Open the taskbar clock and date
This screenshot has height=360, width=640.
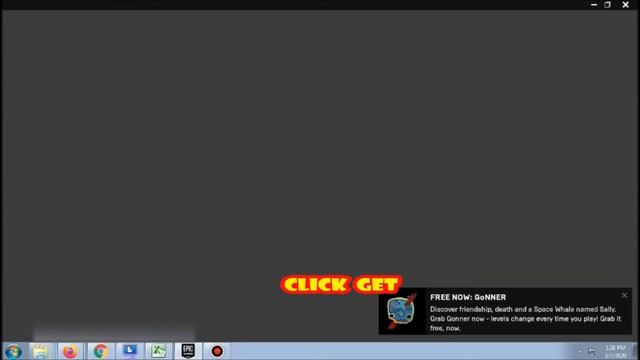(616, 351)
